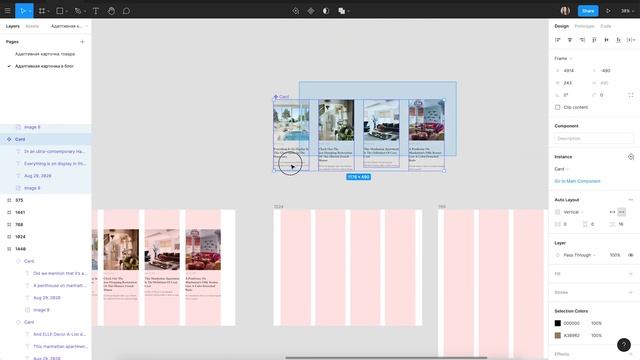Viewport: 640px width, 360px height.
Task: Open the Card instance swap dropdown
Action: click(x=561, y=169)
